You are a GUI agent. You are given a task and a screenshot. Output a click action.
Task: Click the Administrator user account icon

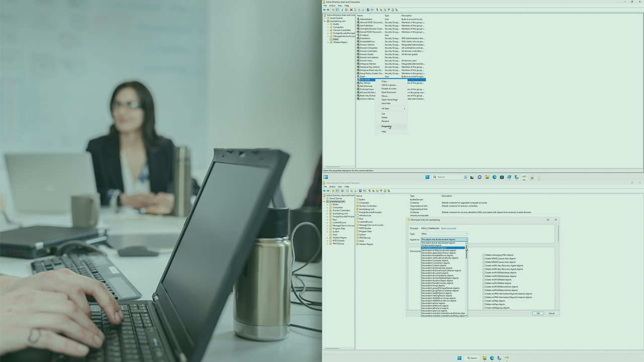(x=358, y=19)
